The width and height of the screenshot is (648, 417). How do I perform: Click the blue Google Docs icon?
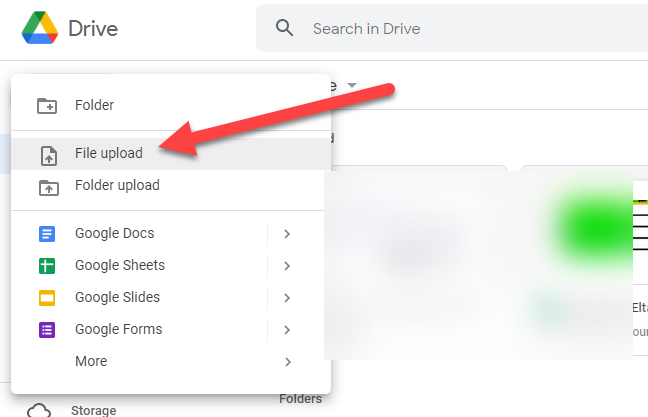pyautogui.click(x=47, y=234)
